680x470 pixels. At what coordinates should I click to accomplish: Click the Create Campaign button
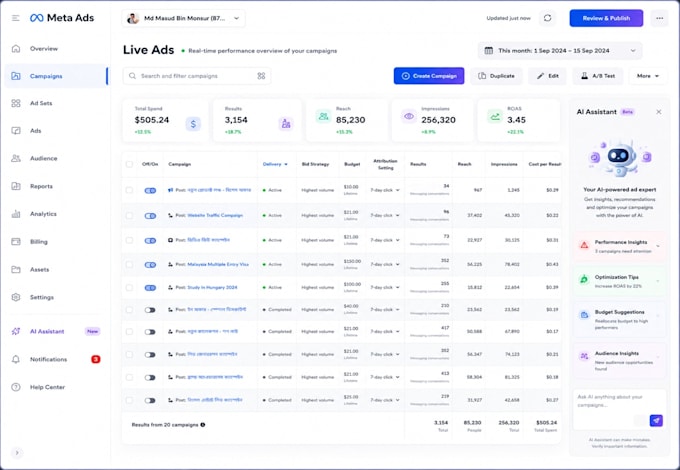[429, 76]
